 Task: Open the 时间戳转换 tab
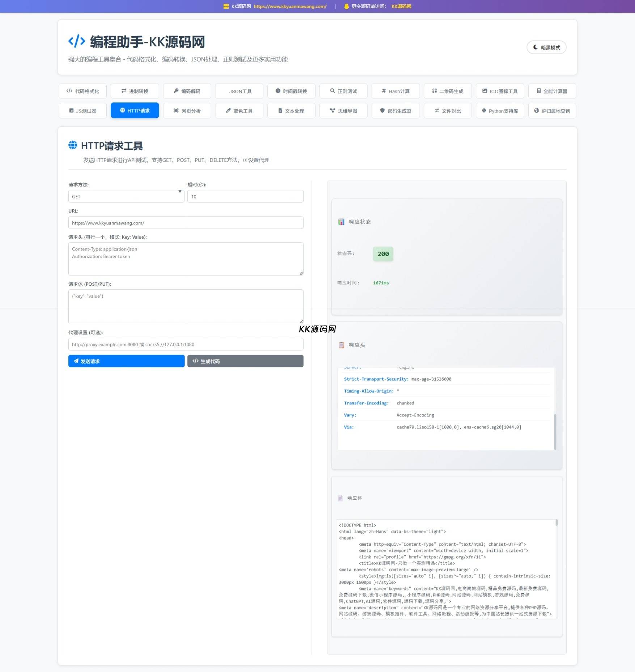pos(291,91)
